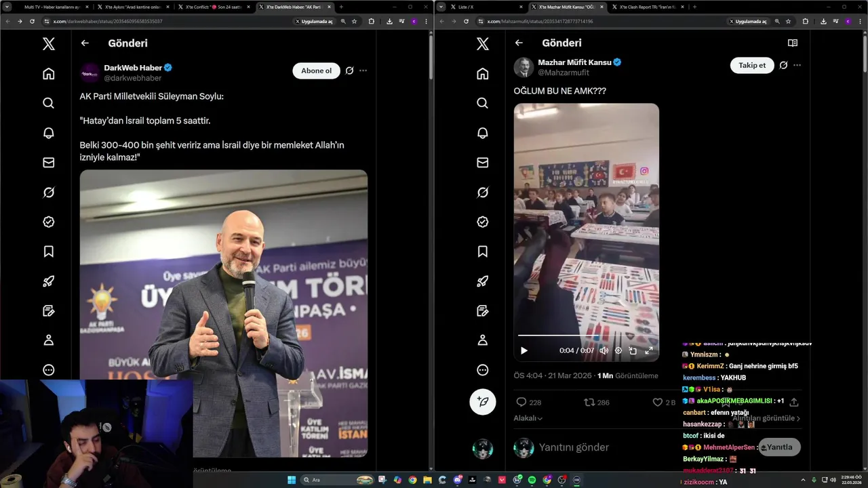The image size is (868, 488).
Task: Click reply count icon showing 228
Action: (521, 402)
